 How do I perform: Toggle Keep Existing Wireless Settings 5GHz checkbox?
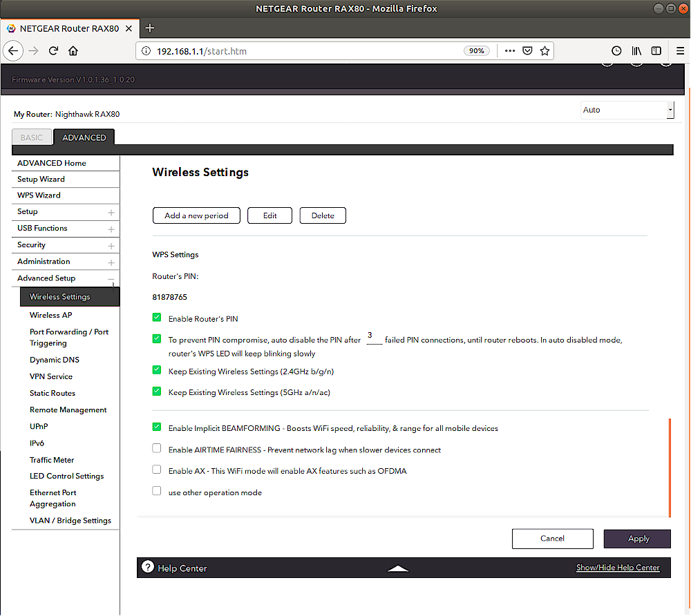[157, 391]
